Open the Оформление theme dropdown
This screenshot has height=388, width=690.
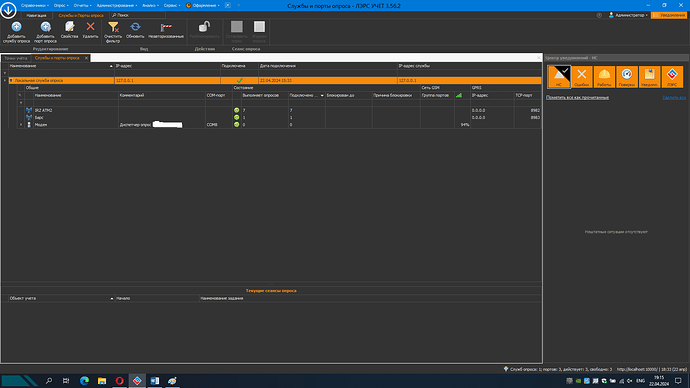[203, 5]
